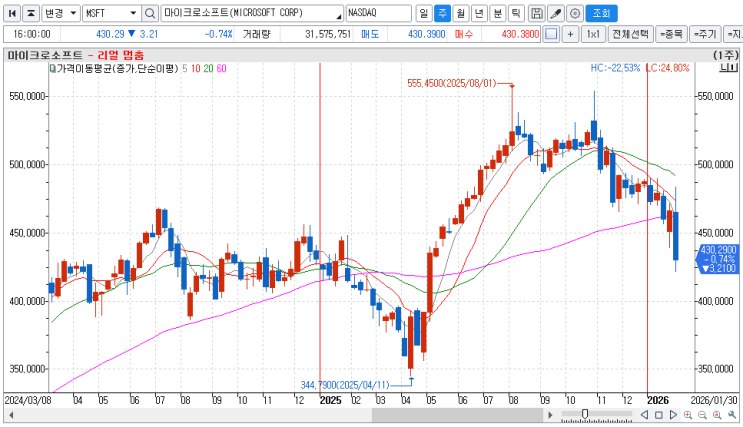This screenshot has height=427, width=743.
Task: Switch to tick (틱) period
Action: 516,13
